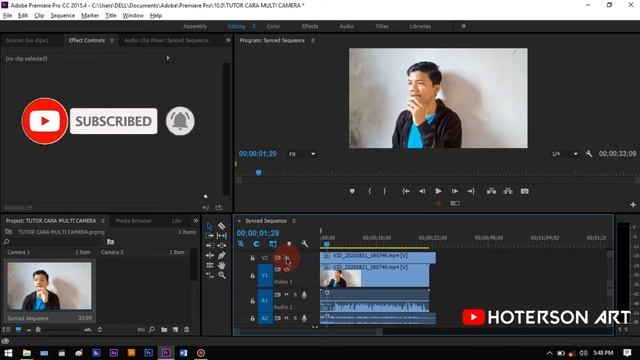This screenshot has width=640, height=360.
Task: Select the Selection tool arrow
Action: 209,226
